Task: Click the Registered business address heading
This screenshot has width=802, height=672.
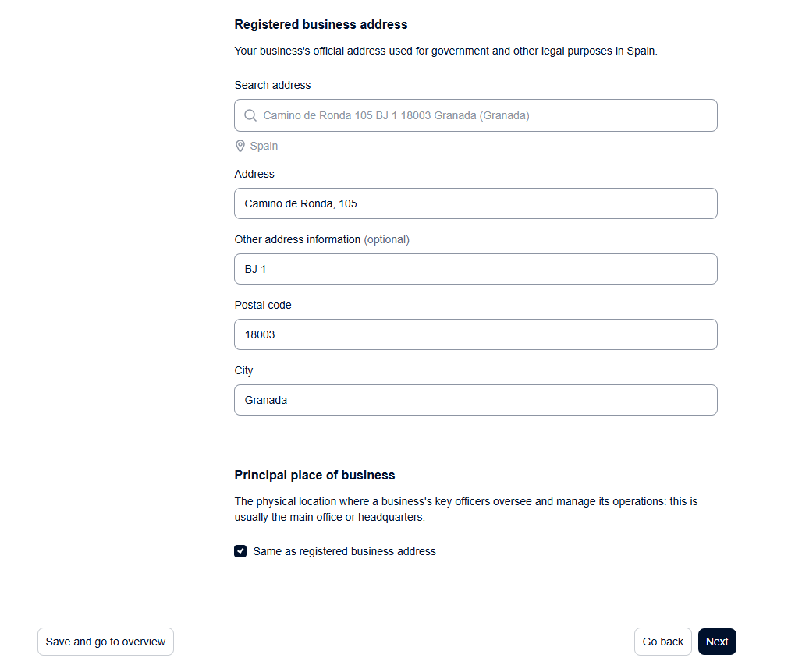Action: pyautogui.click(x=321, y=24)
